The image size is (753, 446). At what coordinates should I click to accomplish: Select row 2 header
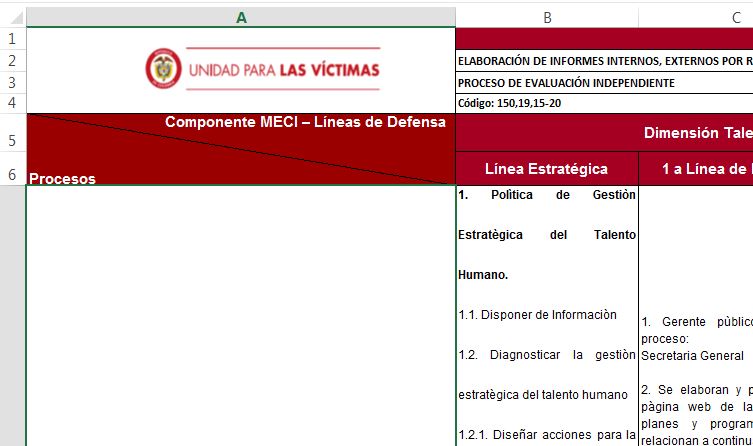(x=13, y=60)
